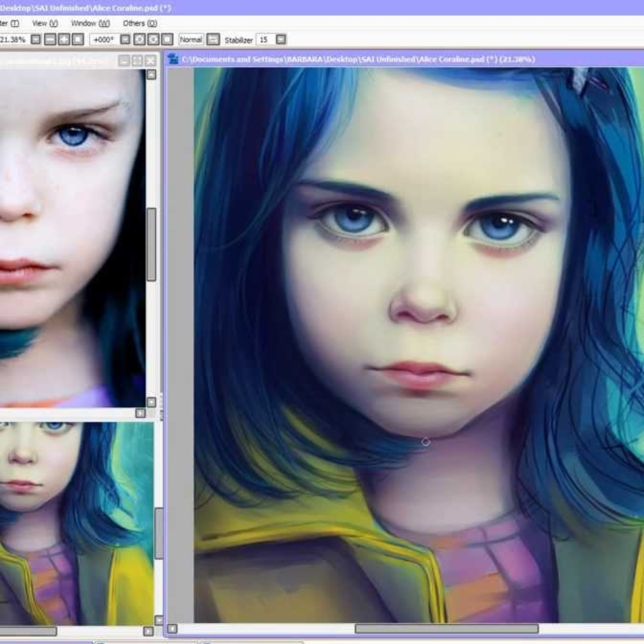Click the reference window scroll down arrow
The width and height of the screenshot is (644, 644).
click(151, 402)
